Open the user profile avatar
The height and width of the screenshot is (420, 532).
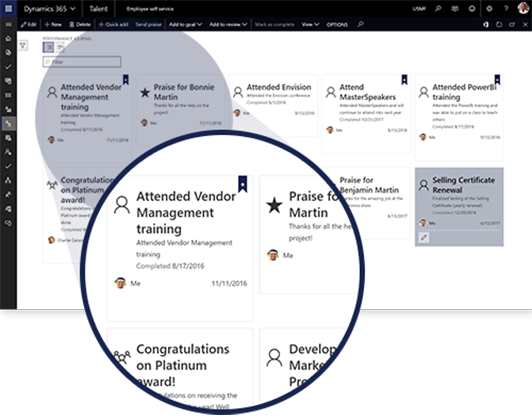523,8
